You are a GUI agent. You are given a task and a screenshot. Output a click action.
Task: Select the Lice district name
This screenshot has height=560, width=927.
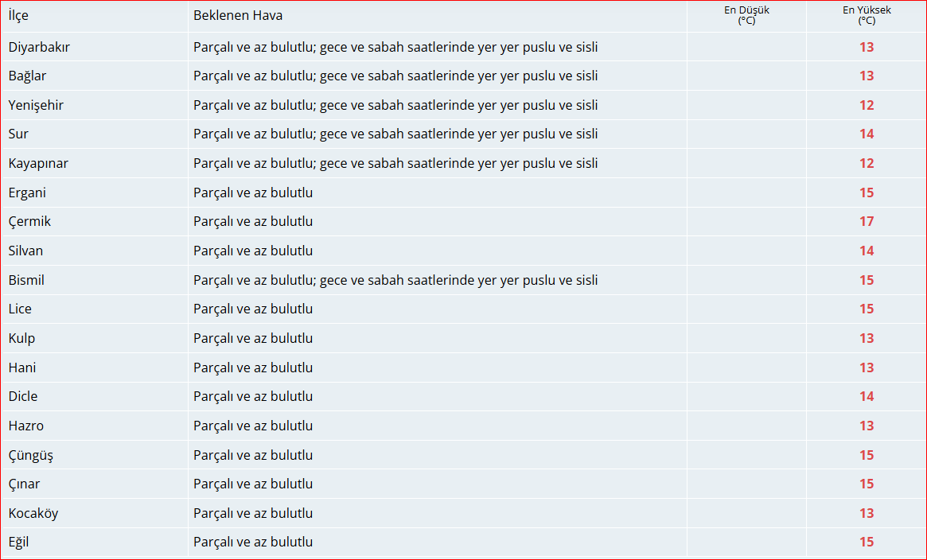pyautogui.click(x=20, y=309)
